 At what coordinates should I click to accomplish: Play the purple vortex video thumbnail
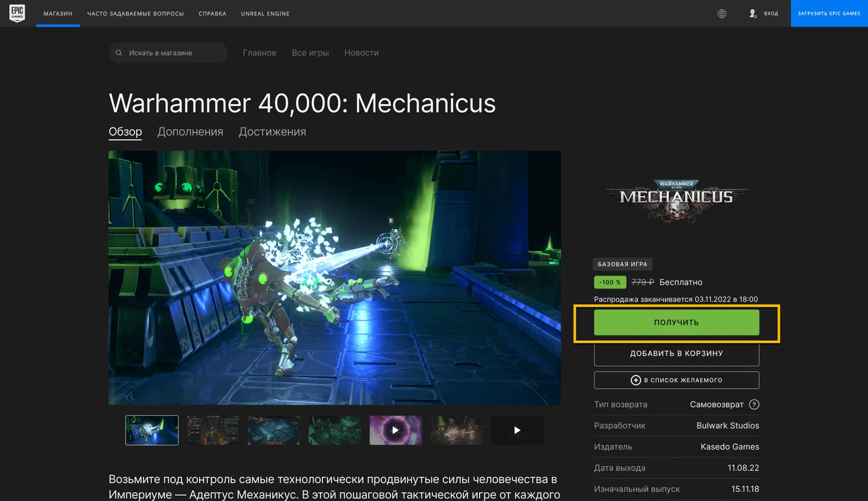tap(396, 430)
